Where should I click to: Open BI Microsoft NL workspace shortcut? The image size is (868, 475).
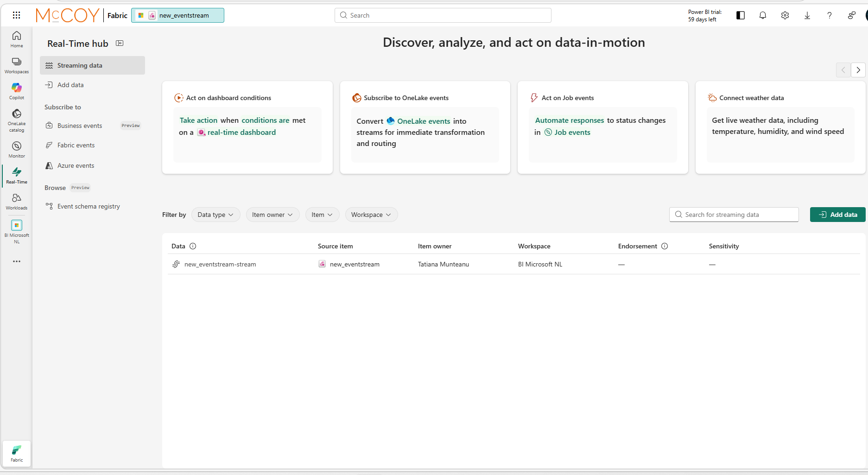pos(17,231)
